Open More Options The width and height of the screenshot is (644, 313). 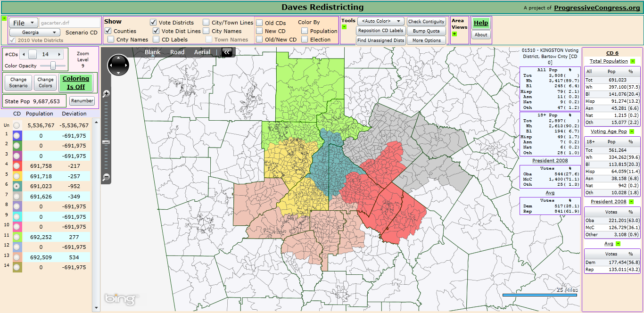[426, 41]
